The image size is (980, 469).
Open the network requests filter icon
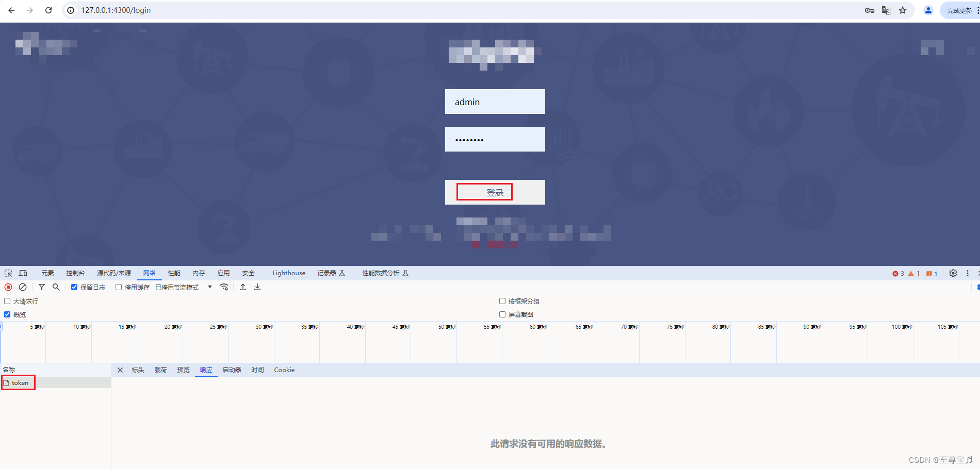(x=41, y=287)
